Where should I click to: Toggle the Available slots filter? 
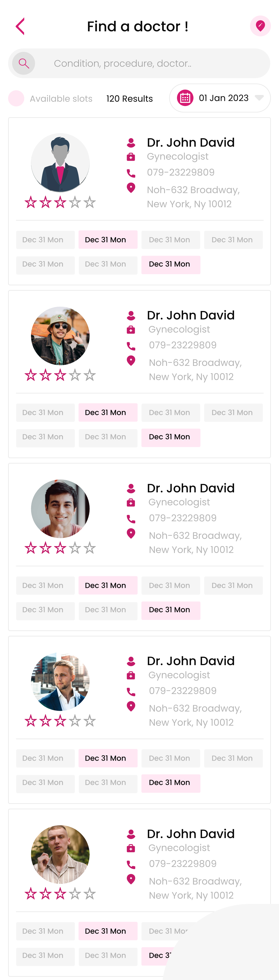16,99
